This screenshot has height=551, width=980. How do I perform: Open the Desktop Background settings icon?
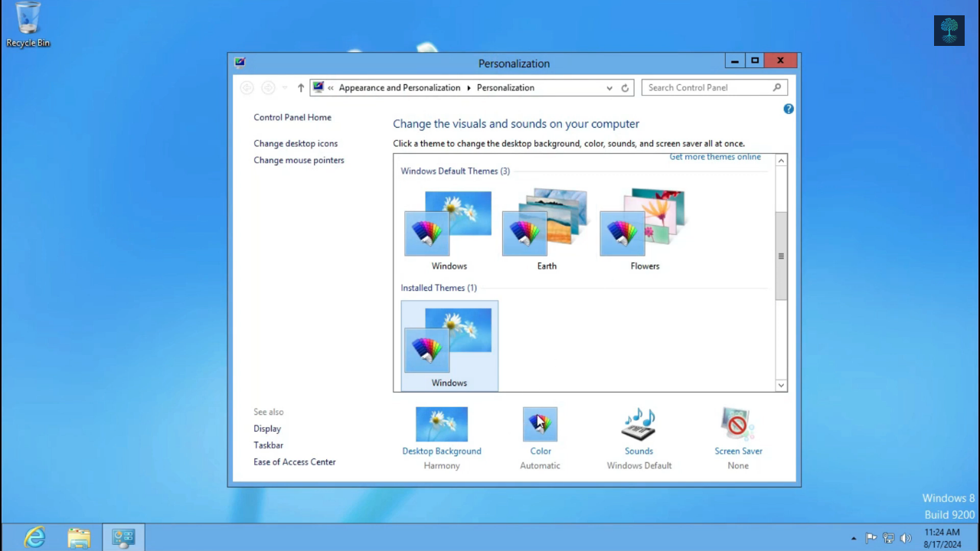[x=442, y=425]
